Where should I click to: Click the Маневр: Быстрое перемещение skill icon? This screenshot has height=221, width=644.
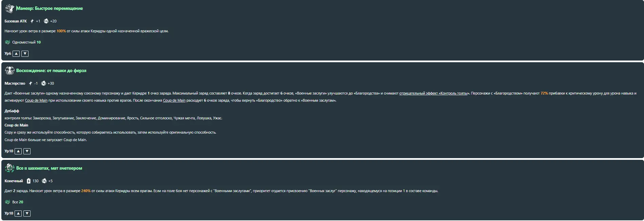click(10, 8)
